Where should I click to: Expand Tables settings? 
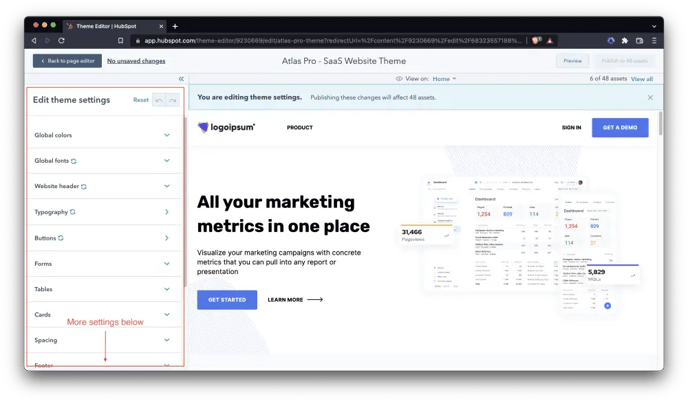[x=104, y=289]
